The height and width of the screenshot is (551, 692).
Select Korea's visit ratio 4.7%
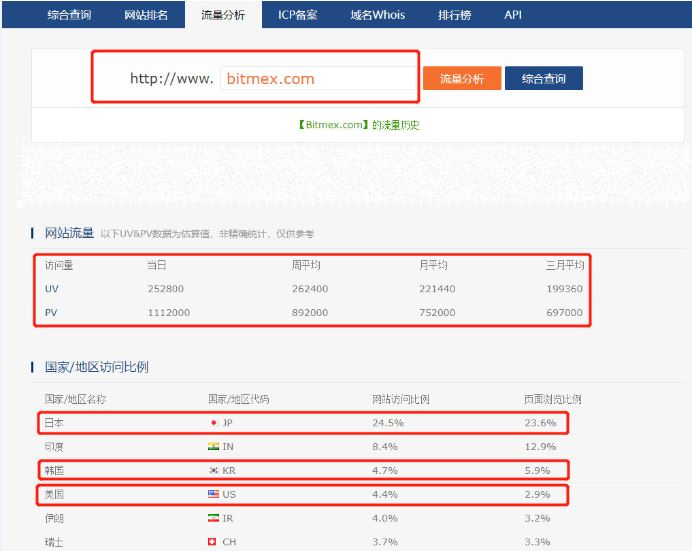pyautogui.click(x=385, y=470)
